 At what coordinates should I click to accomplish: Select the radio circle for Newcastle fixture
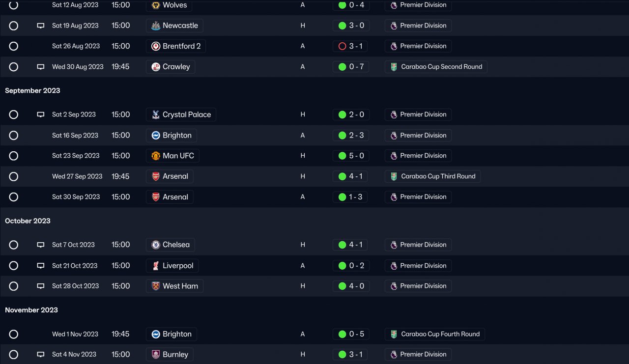pos(14,26)
